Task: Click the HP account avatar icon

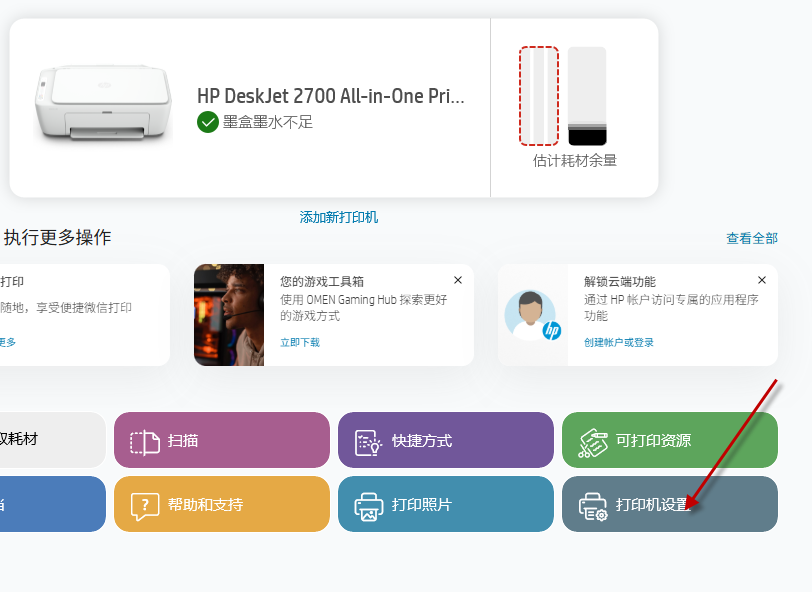Action: pos(533,315)
